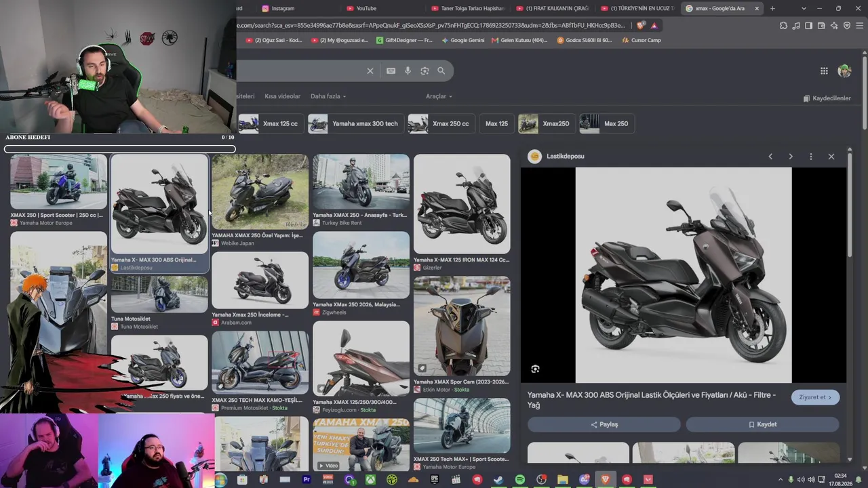The height and width of the screenshot is (488, 868).
Task: Open the Araçlar tools dropdown
Action: [439, 96]
